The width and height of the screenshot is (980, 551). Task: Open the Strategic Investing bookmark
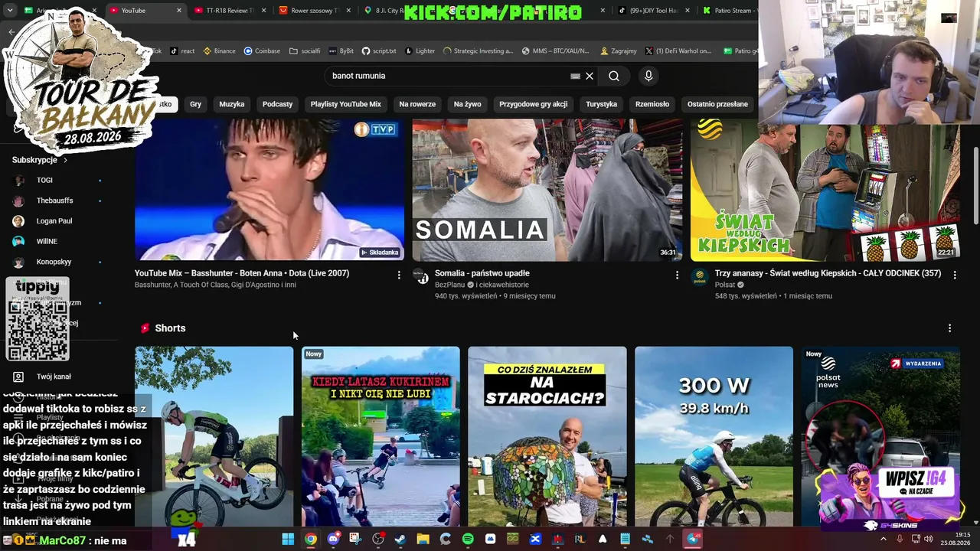click(x=478, y=51)
